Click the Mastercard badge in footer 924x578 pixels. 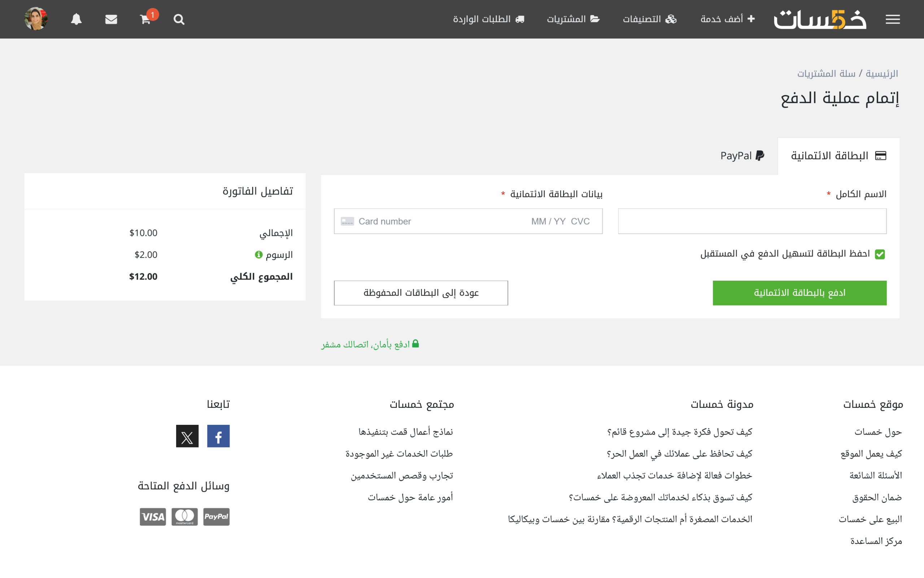click(184, 517)
